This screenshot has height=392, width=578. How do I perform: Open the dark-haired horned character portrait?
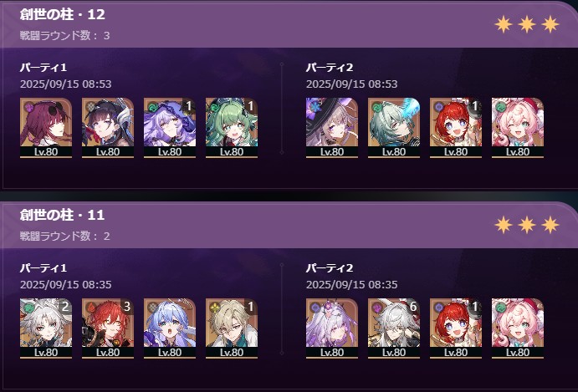[x=108, y=128]
